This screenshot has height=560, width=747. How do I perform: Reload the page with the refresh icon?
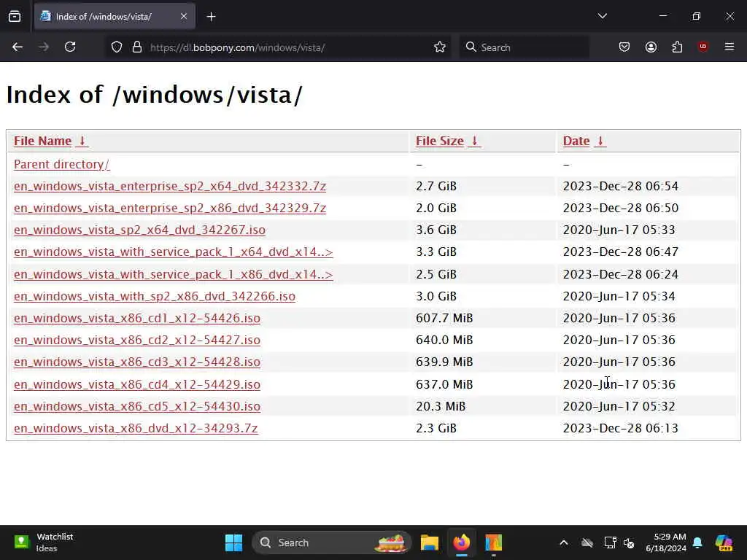70,47
